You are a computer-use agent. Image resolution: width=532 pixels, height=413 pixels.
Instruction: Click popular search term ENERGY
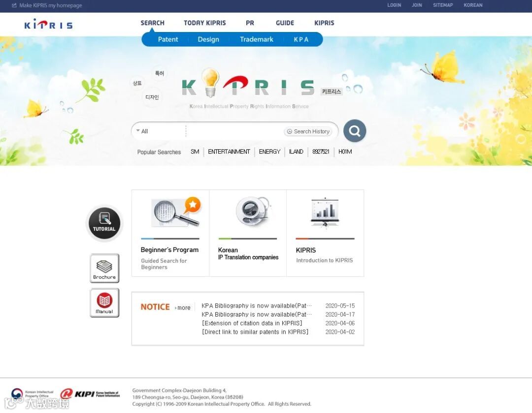tap(269, 152)
